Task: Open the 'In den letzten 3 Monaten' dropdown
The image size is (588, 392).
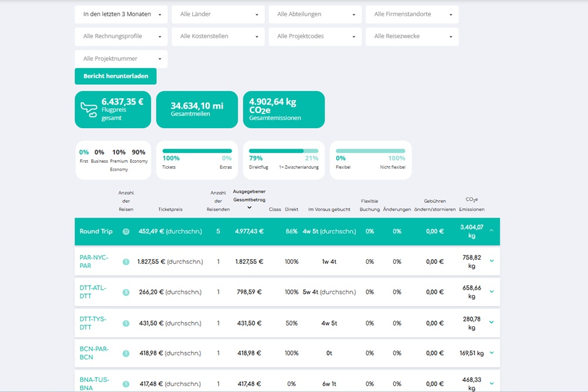Action: (121, 14)
